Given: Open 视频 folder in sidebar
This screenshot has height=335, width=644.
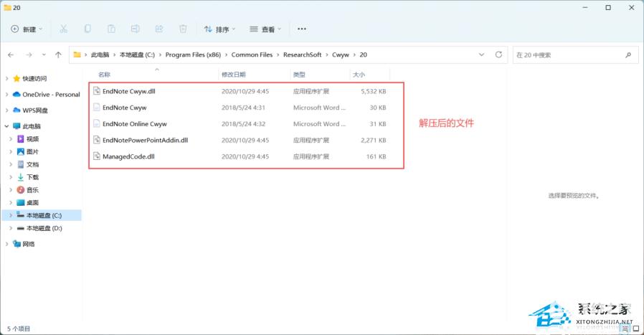Looking at the screenshot, I should 32,139.
